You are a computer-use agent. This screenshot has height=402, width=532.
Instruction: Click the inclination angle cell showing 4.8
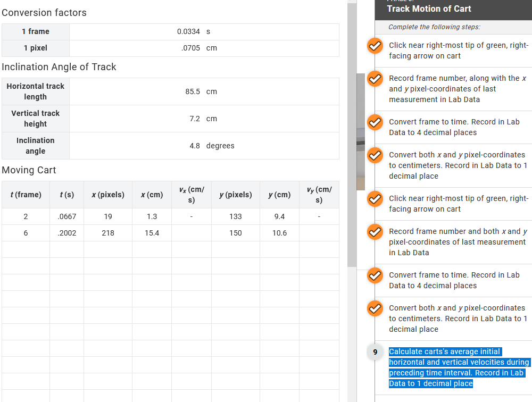[204, 146]
